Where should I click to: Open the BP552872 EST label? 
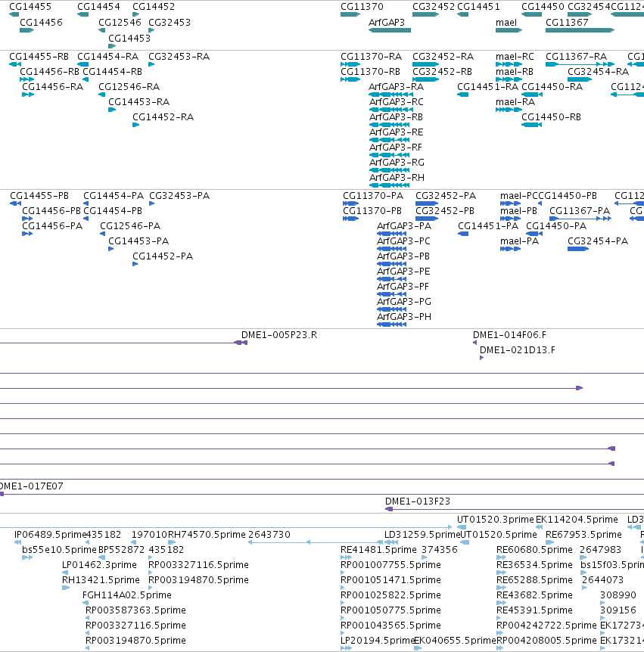point(122,550)
